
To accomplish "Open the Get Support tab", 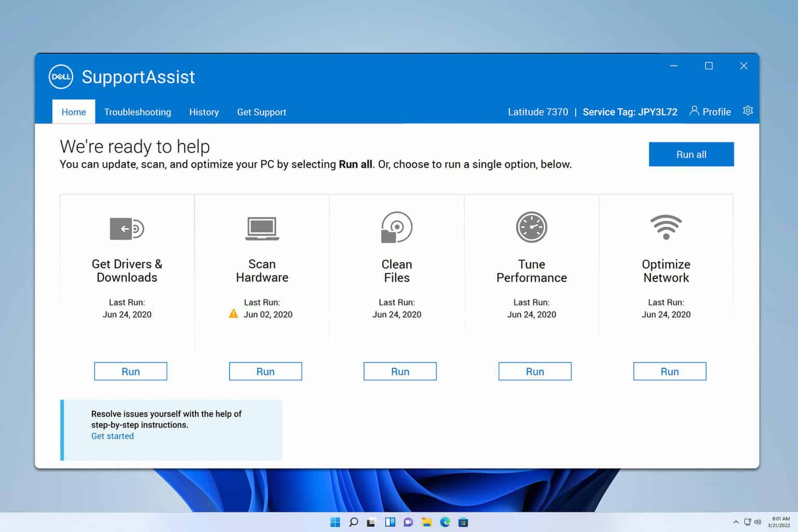I will [x=261, y=112].
